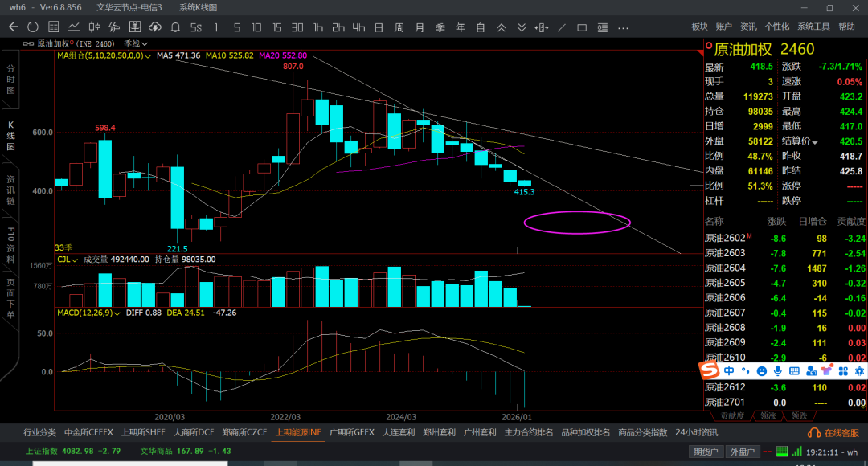Click the rectangle window layout icon
This screenshot has width=868, height=466.
click(582, 27)
